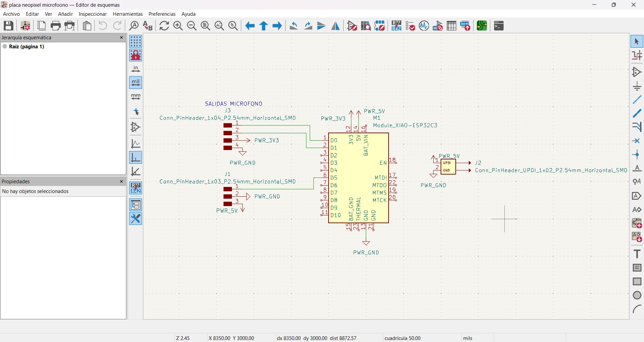644x342 pixels.
Task: Close the Propiedades panel
Action: pyautogui.click(x=121, y=181)
